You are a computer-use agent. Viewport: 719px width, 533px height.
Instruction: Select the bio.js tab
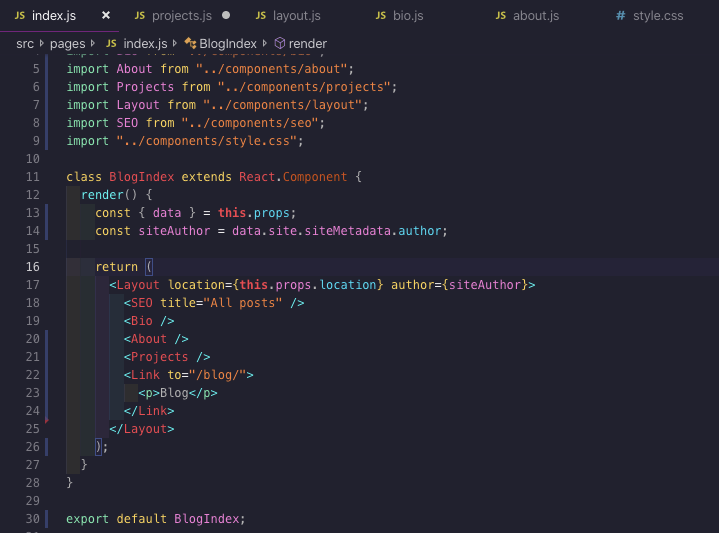[408, 16]
